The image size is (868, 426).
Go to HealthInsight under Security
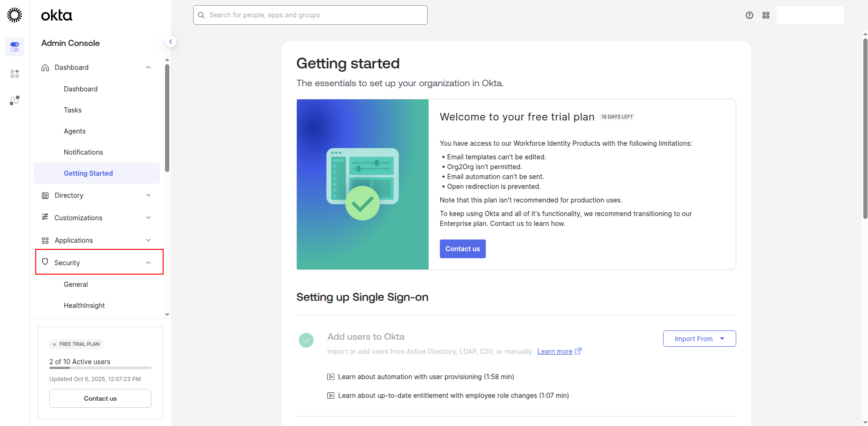coord(84,306)
